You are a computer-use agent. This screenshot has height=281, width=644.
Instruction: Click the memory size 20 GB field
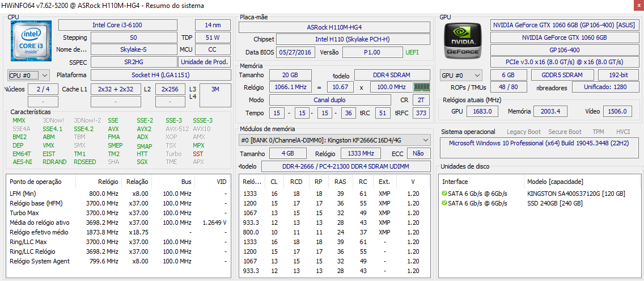pos(290,76)
